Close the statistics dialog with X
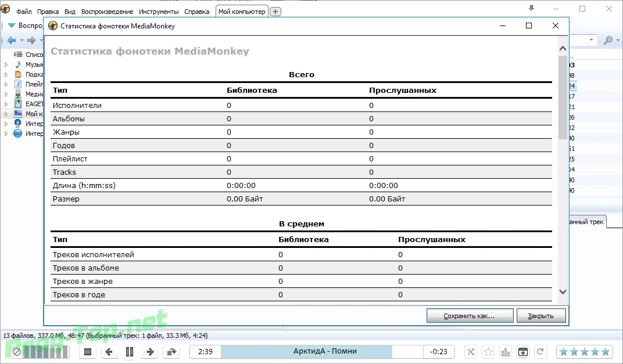The image size is (623, 364). pos(556,26)
